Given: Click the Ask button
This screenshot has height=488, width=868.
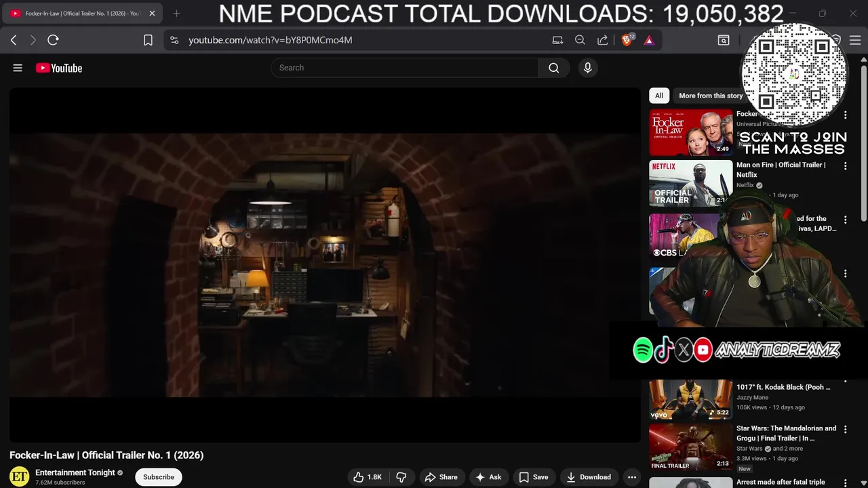Looking at the screenshot, I should pos(488,477).
